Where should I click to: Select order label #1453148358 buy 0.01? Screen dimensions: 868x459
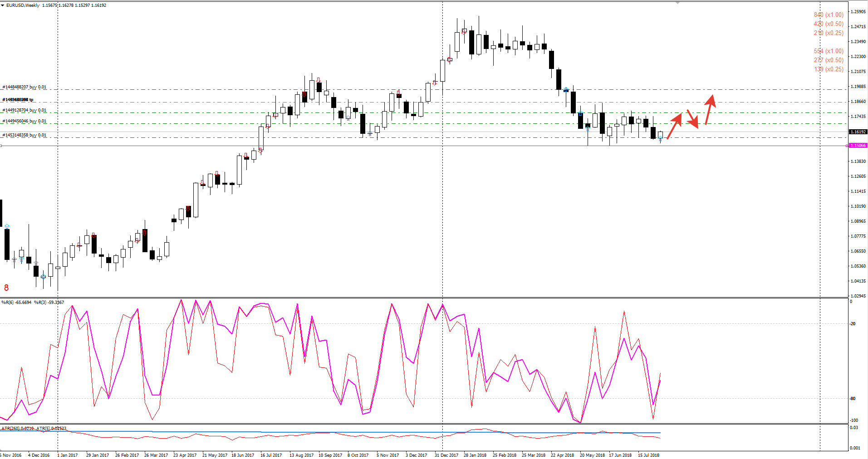pos(25,135)
